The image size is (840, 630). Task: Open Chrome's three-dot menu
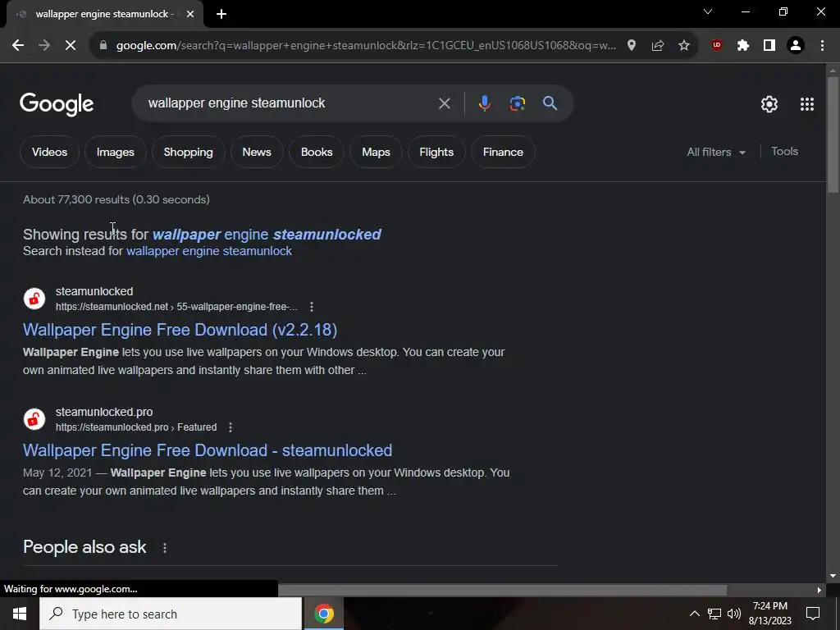pyautogui.click(x=822, y=46)
